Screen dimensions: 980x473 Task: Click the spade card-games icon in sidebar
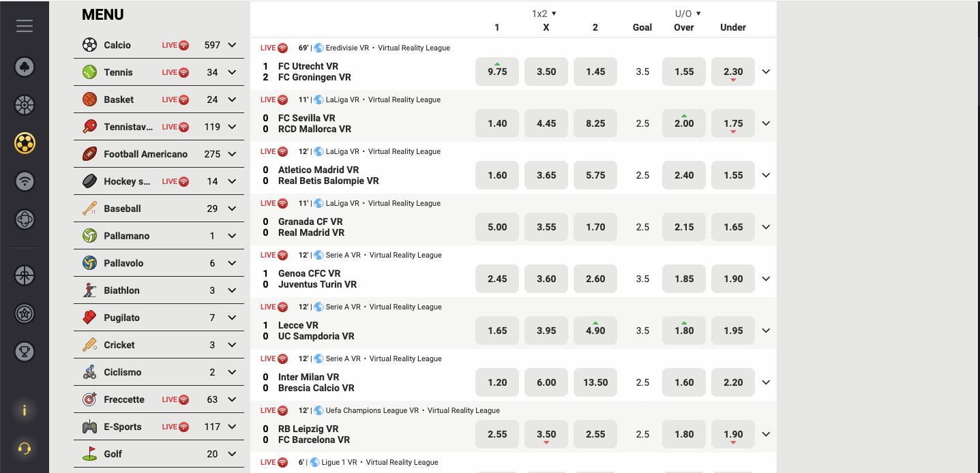[25, 67]
